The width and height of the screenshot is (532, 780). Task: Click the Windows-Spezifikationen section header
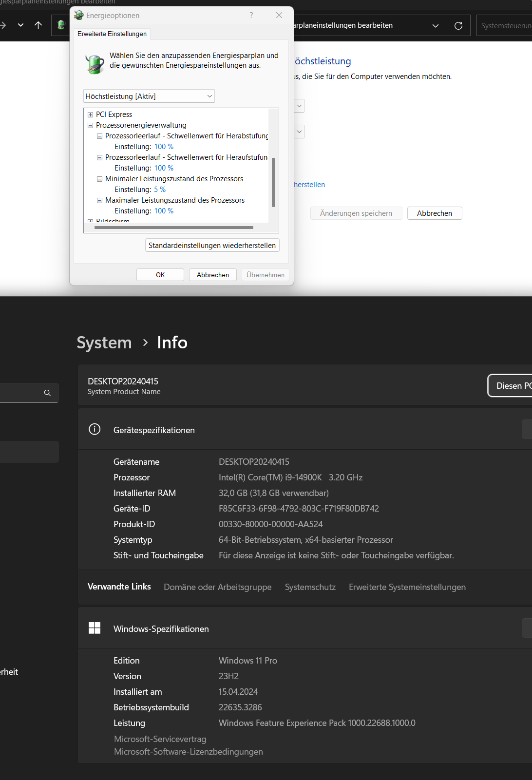pyautogui.click(x=305, y=628)
